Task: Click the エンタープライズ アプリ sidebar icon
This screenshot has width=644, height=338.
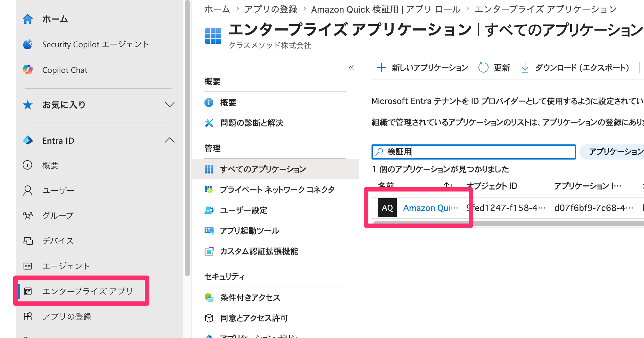Action: pos(28,291)
